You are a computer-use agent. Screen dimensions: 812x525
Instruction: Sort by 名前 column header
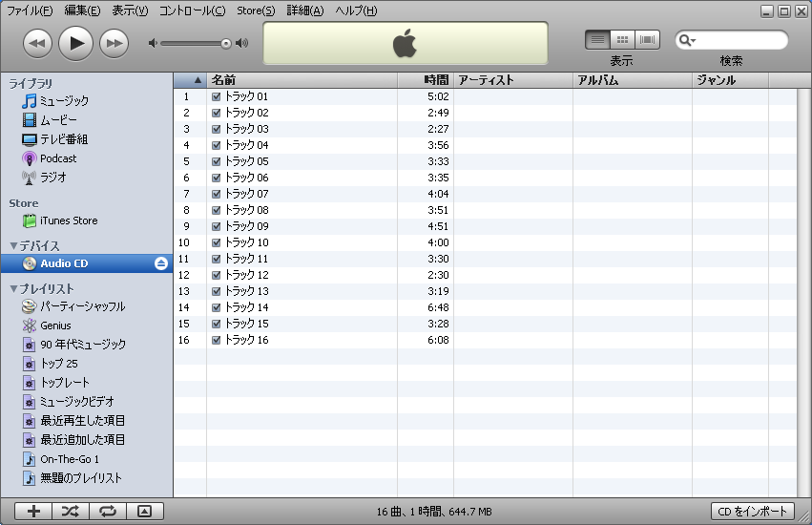302,80
